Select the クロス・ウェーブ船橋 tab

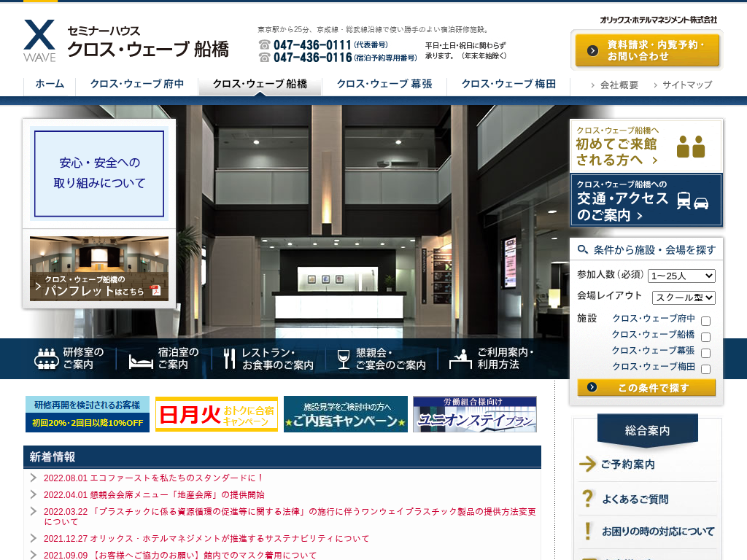click(x=260, y=85)
